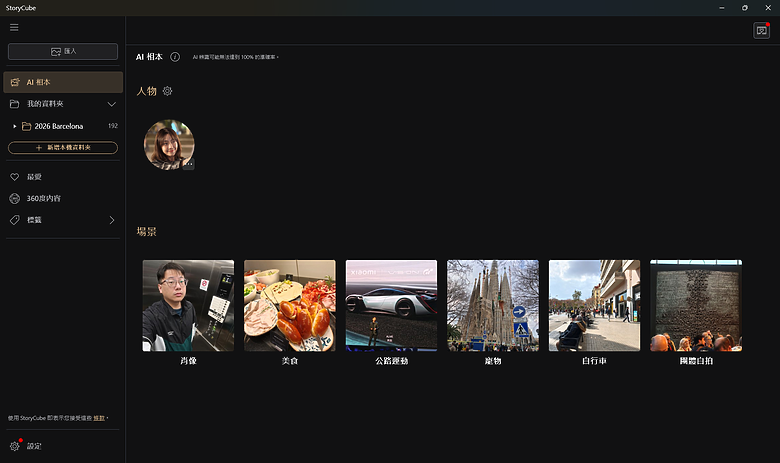Click the 公路運動 label text
This screenshot has height=463, width=780.
[391, 361]
